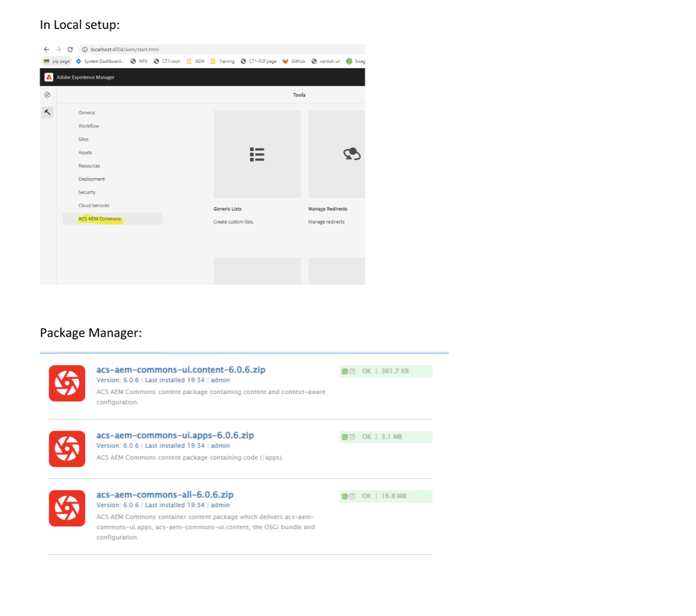
Task: Toggle the green indicator next to 16.8 MB
Action: pyautogui.click(x=346, y=496)
